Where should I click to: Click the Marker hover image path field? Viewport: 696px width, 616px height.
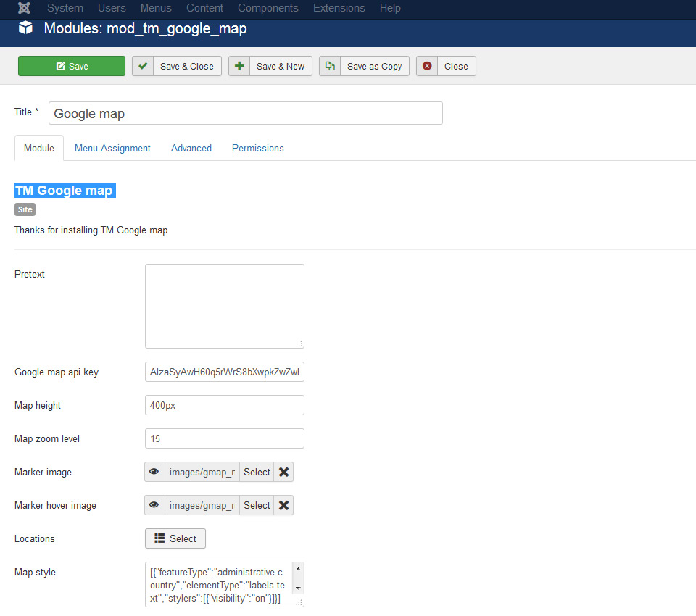pyautogui.click(x=202, y=505)
